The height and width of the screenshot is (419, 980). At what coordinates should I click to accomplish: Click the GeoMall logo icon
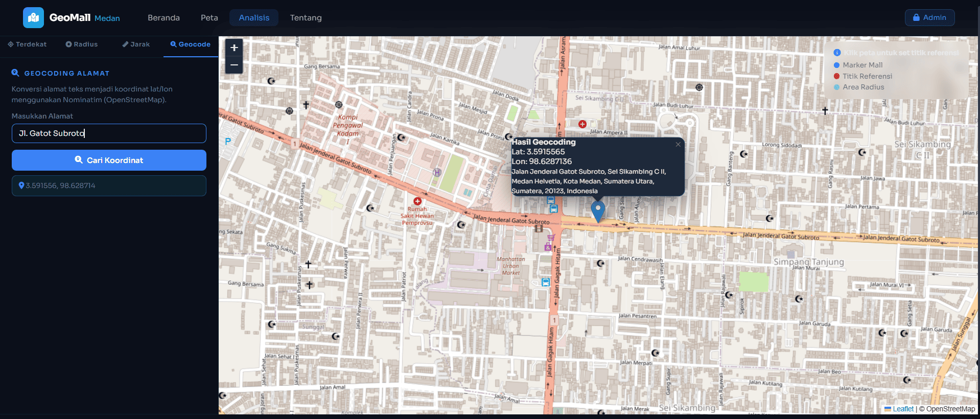33,18
